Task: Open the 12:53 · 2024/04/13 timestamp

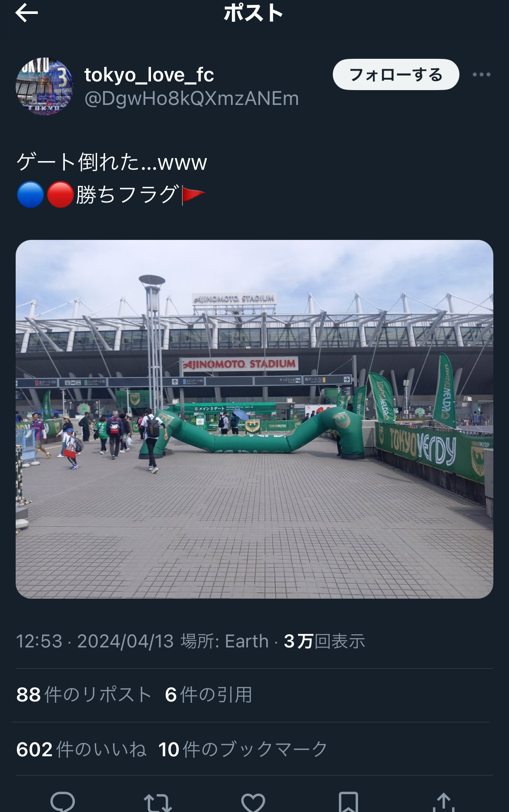Action: (x=95, y=641)
